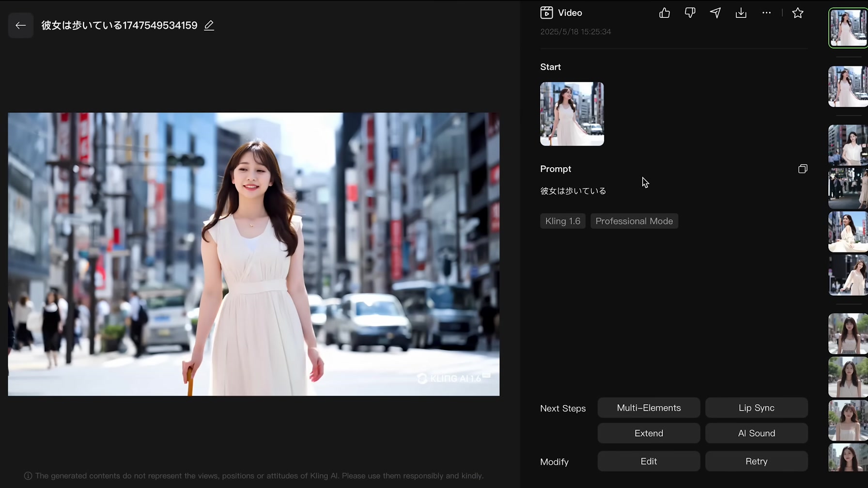The height and width of the screenshot is (488, 868).
Task: Edit the video title with pencil icon
Action: [209, 25]
